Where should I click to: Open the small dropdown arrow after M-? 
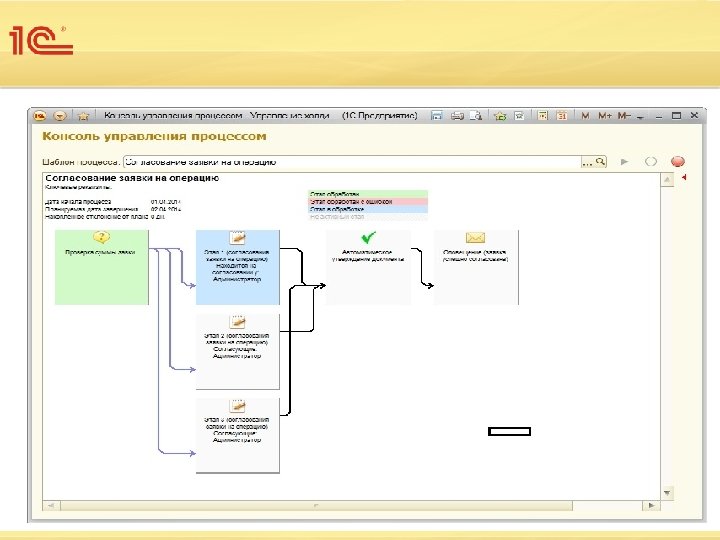pyautogui.click(x=640, y=117)
